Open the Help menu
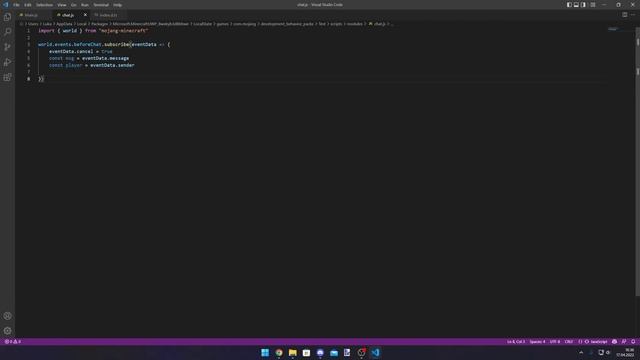Image resolution: width=640 pixels, height=360 pixels. [118, 5]
